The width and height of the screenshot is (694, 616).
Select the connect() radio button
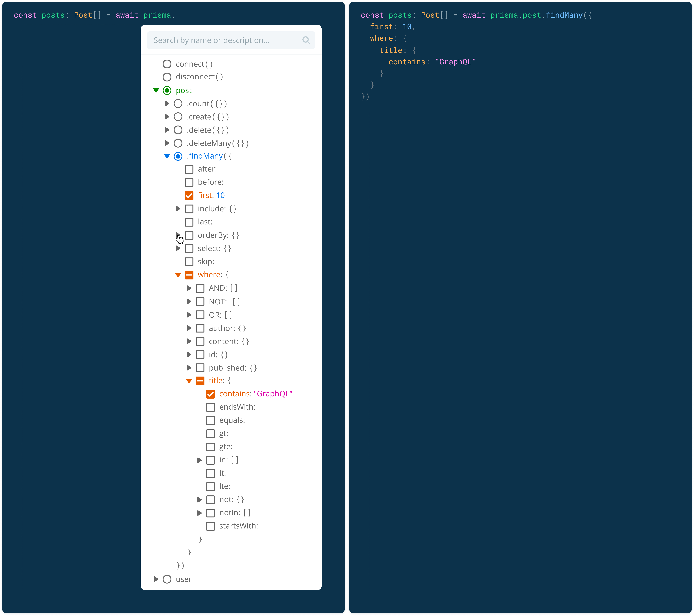click(x=167, y=64)
